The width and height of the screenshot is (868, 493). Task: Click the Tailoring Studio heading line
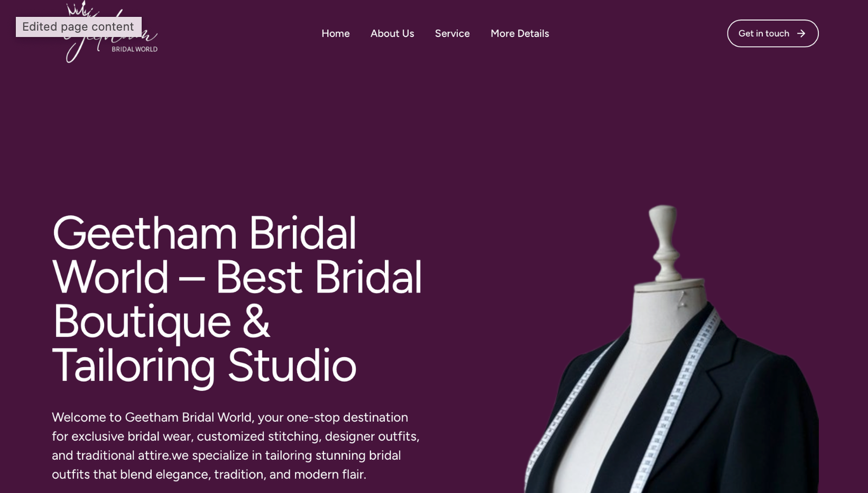204,365
